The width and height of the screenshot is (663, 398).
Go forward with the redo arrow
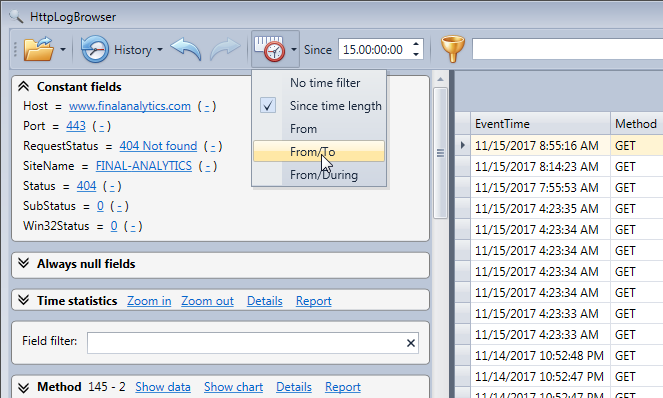225,49
